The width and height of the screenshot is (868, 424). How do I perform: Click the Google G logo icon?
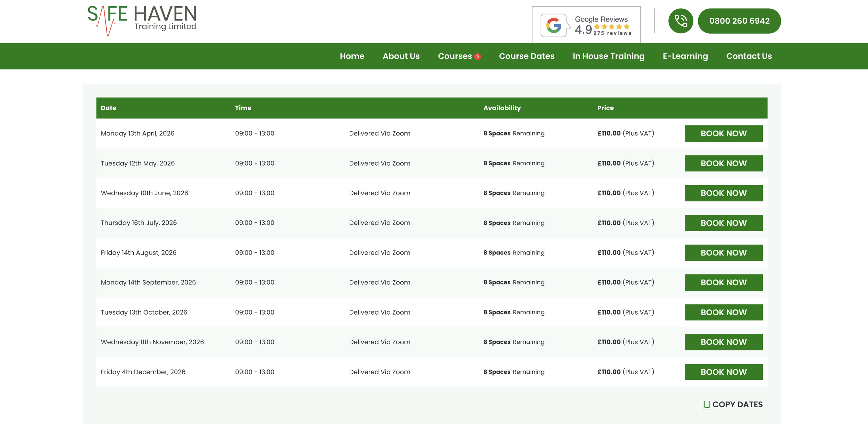coord(553,25)
